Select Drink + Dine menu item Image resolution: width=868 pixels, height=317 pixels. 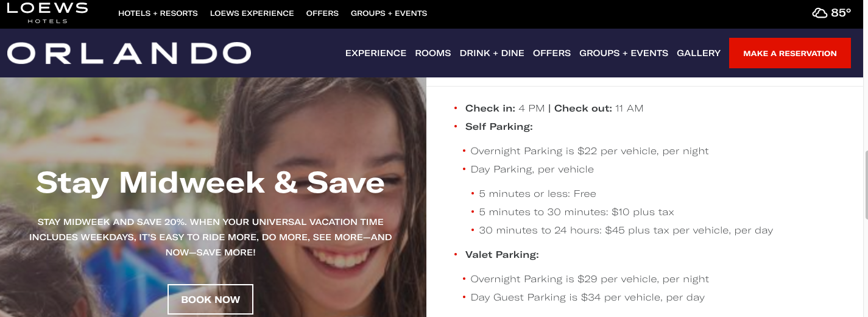492,53
